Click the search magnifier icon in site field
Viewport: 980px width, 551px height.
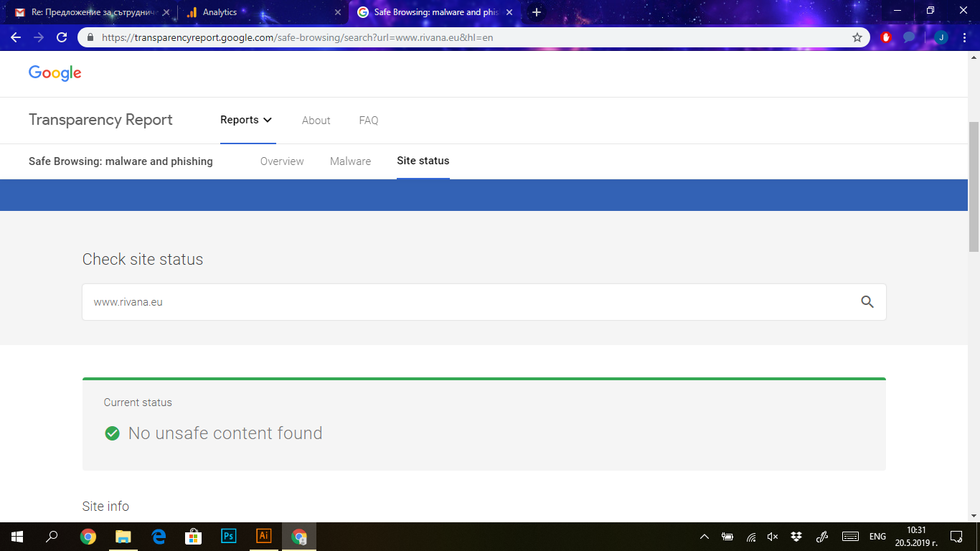click(867, 302)
